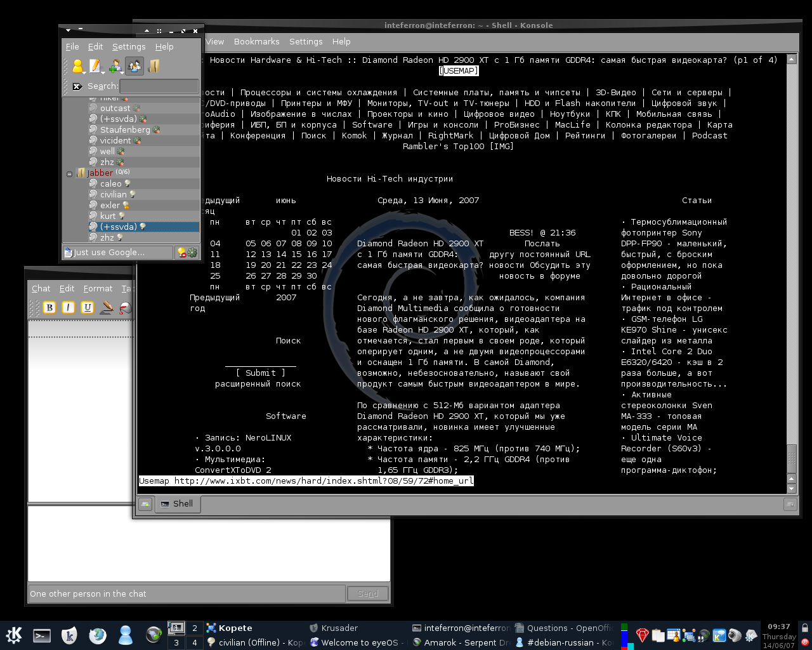Open KDE K menu on the panel
Viewport: 812px width, 650px height.
14,635
